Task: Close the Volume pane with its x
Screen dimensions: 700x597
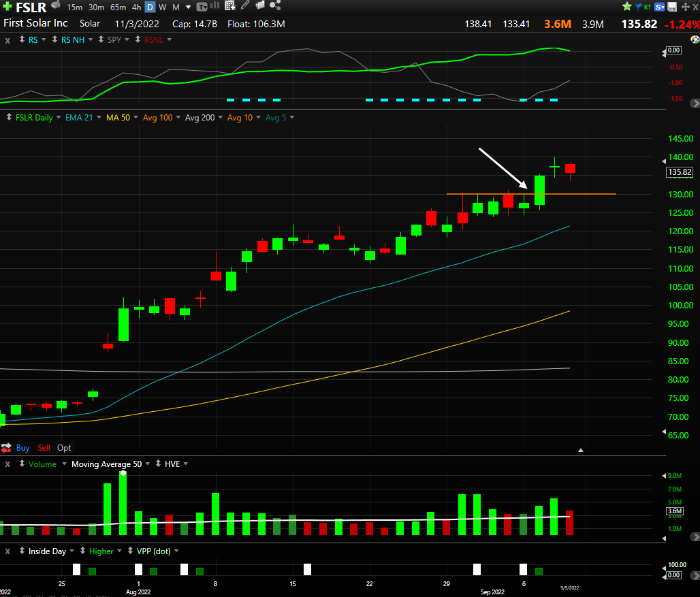Action: pos(7,464)
